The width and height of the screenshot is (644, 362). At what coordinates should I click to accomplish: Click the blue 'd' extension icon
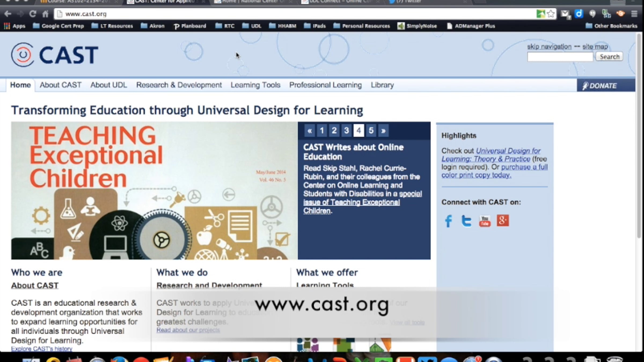coord(579,14)
